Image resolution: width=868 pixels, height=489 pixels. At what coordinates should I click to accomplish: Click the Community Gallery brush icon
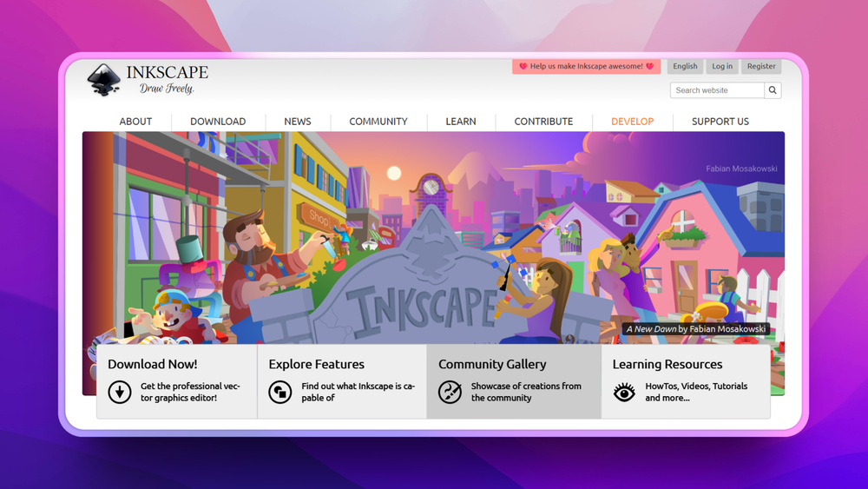450,392
